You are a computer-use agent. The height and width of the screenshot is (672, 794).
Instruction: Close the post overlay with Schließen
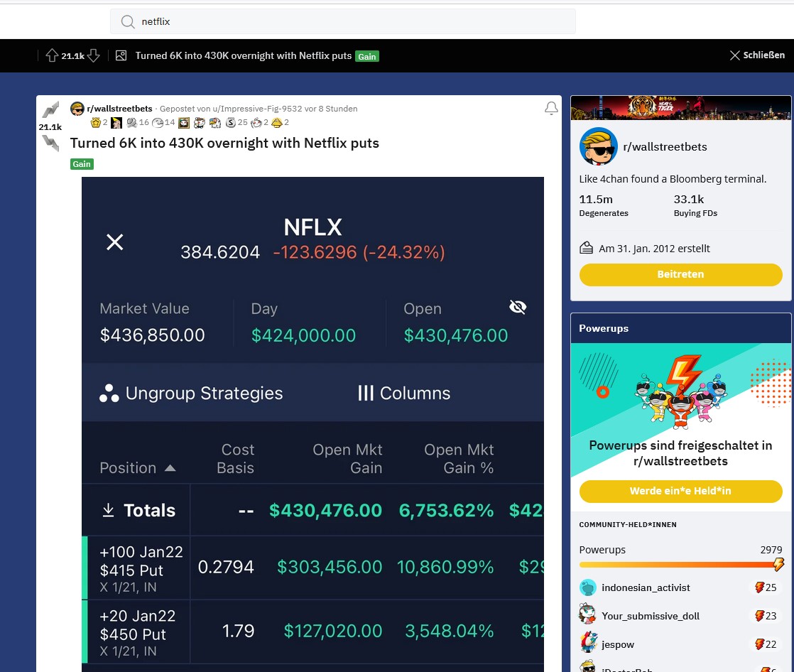pyautogui.click(x=758, y=55)
